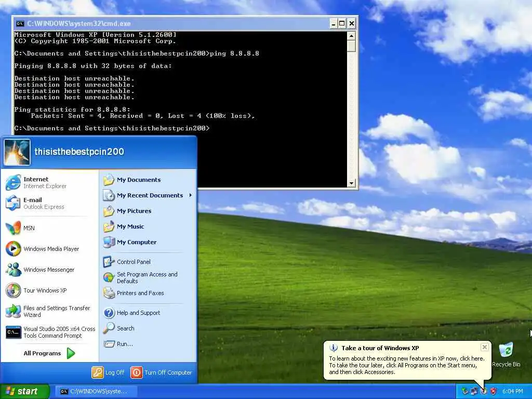Open Files and Settings Transfer Wizard
The height and width of the screenshot is (399, 532).
coord(49,311)
